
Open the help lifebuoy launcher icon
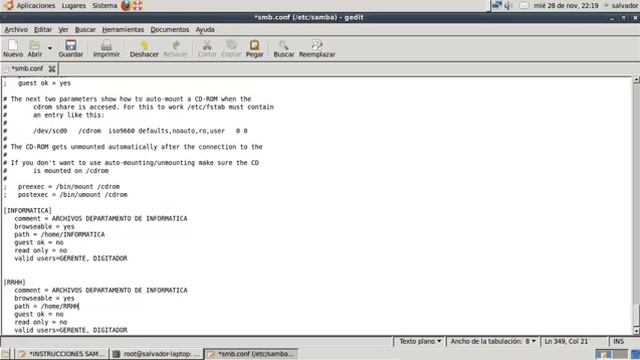(x=138, y=5)
